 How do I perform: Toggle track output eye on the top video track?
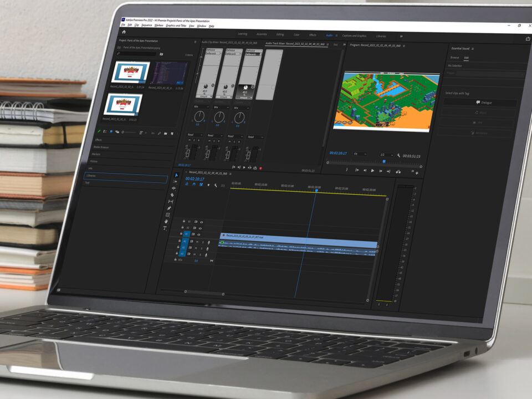point(201,222)
